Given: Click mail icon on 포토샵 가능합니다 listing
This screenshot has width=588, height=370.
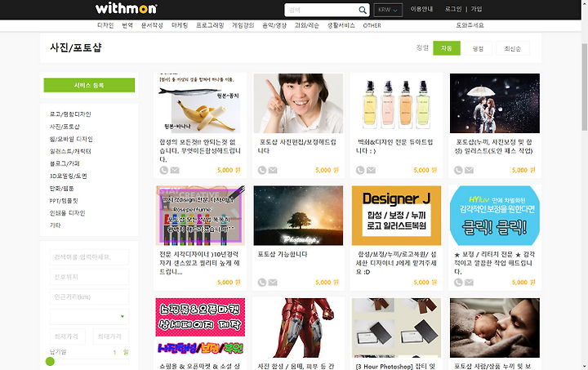Looking at the screenshot, I should click(x=273, y=283).
